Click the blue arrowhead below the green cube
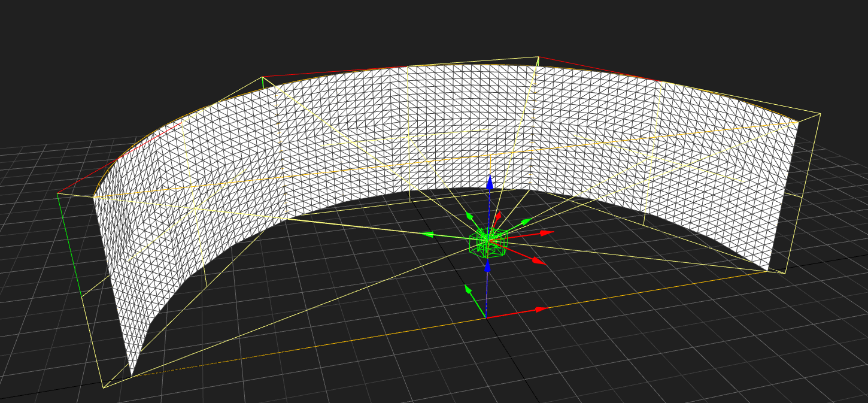Image resolution: width=868 pixels, height=403 pixels. (487, 265)
